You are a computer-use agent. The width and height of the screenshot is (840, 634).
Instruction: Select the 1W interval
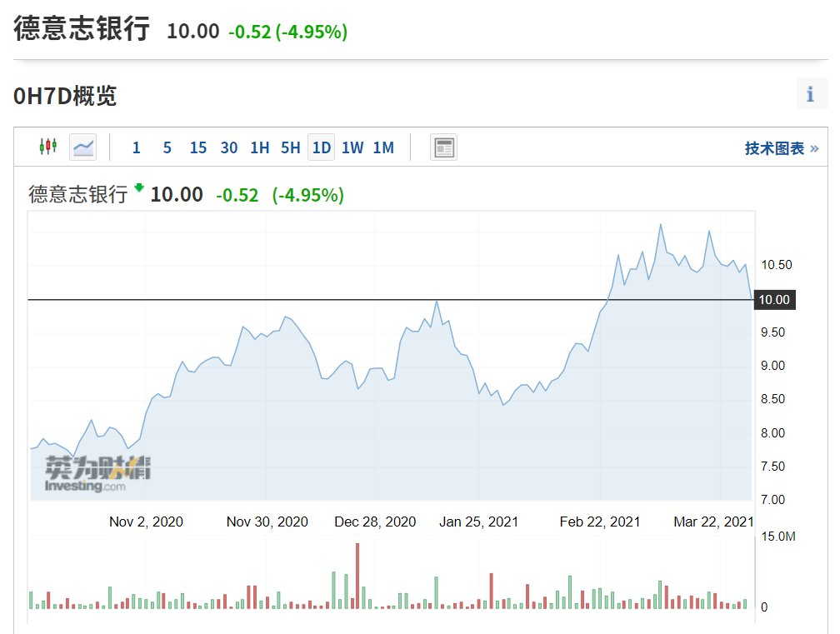coord(352,147)
